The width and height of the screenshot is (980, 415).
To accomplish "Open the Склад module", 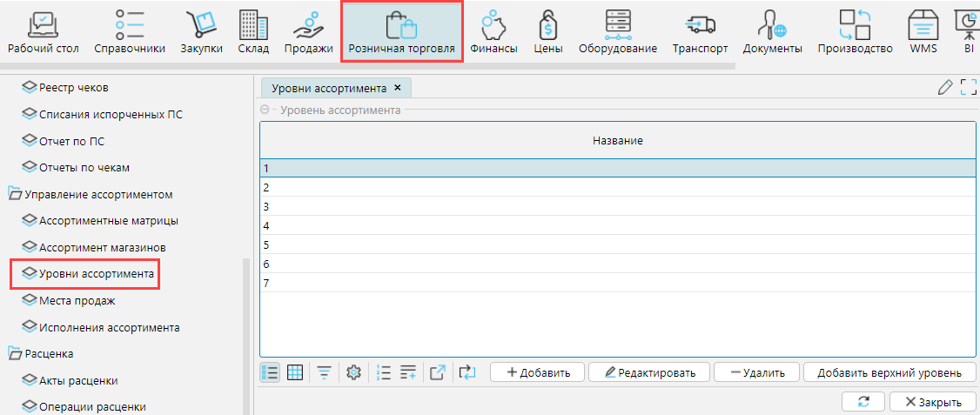I will [253, 32].
